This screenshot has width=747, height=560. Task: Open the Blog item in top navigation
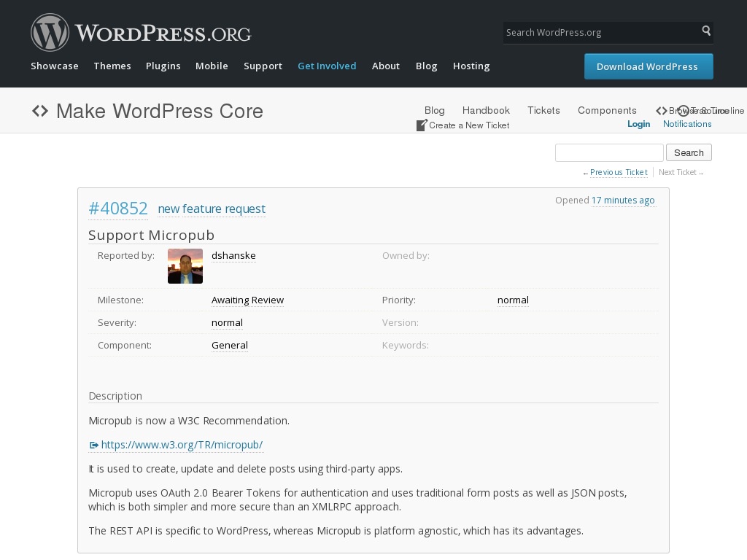[x=426, y=66]
